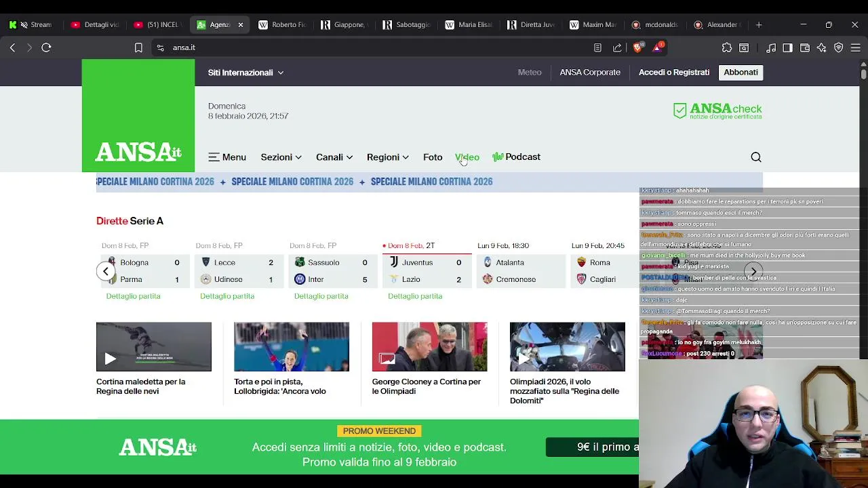Toggle the browser sidebar panel
Image resolution: width=868 pixels, height=488 pixels.
pos(787,47)
